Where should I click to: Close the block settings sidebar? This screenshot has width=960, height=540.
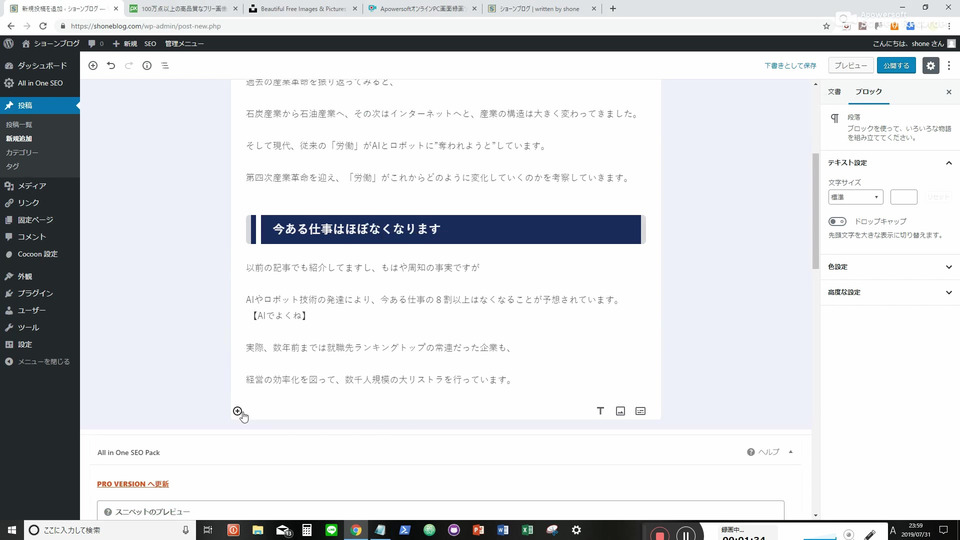(x=949, y=92)
